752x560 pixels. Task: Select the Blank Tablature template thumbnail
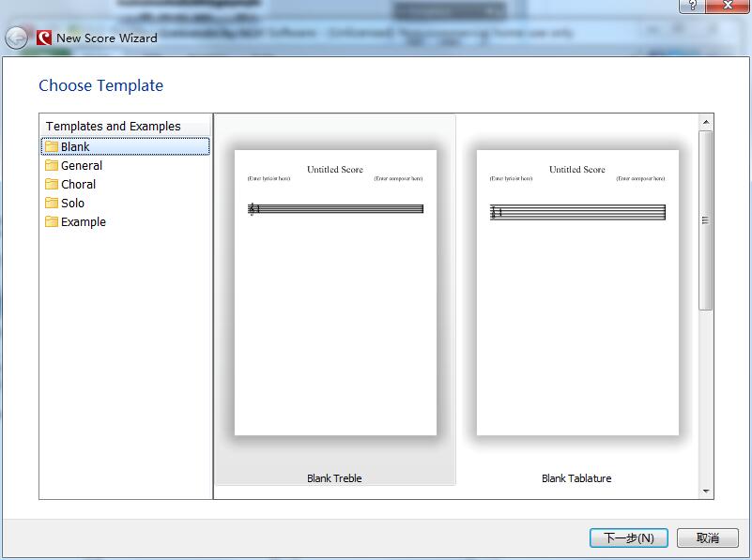click(x=577, y=293)
